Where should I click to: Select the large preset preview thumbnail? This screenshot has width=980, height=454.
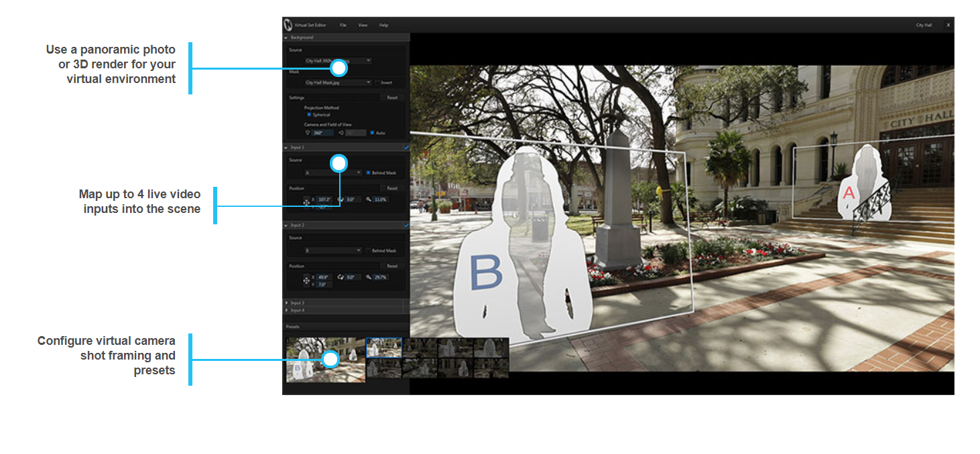point(326,360)
